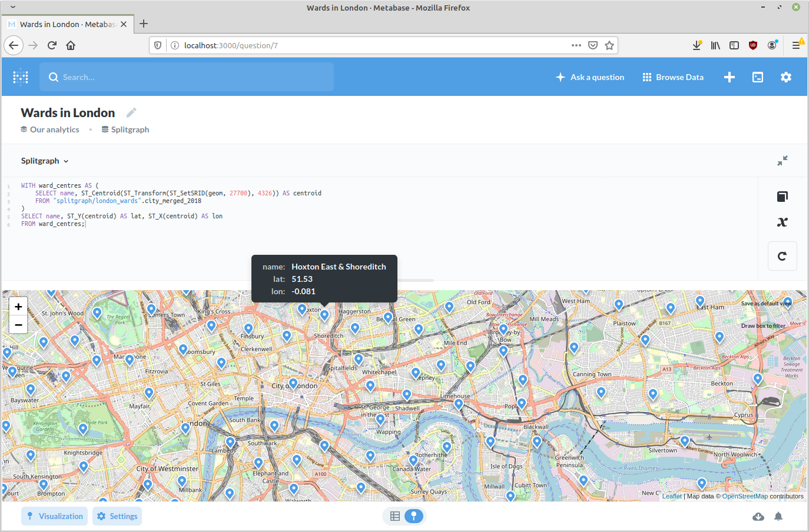Screen dimensions: 809x532
Task: Open visualization Settings
Action: click(117, 516)
